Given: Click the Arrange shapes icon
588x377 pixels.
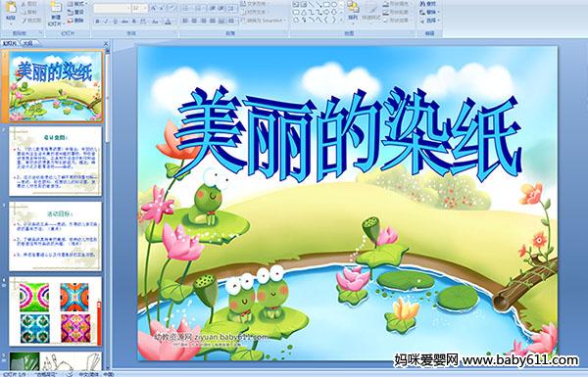Looking at the screenshot, I should [x=353, y=11].
